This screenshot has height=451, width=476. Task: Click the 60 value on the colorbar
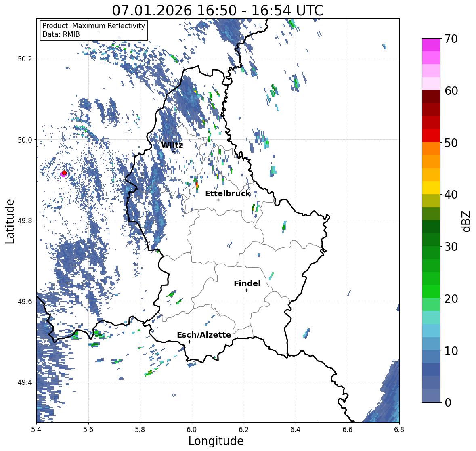[x=451, y=91]
